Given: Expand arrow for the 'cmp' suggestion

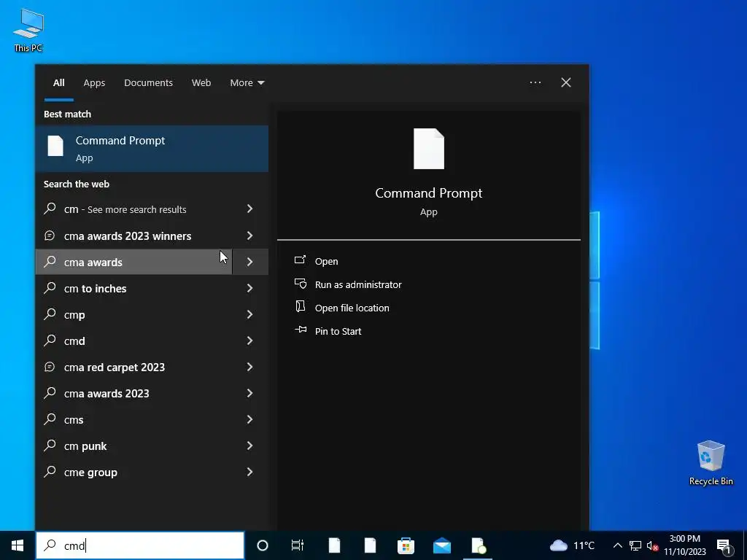Looking at the screenshot, I should click(x=250, y=314).
